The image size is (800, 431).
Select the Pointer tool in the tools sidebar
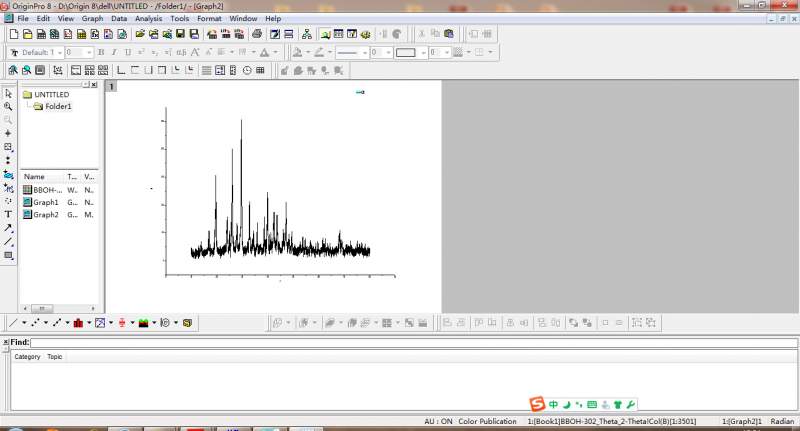pos(8,93)
